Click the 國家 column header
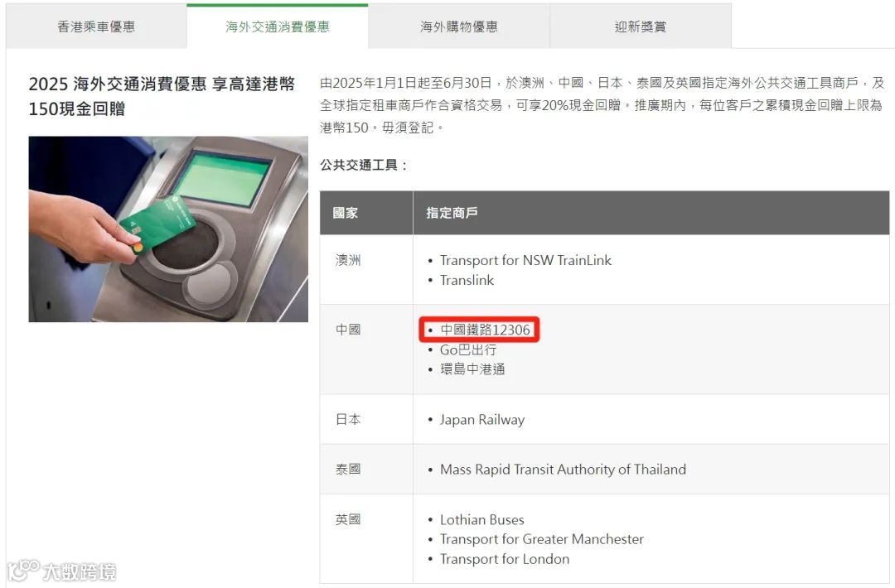This screenshot has width=895, height=588. tap(346, 213)
